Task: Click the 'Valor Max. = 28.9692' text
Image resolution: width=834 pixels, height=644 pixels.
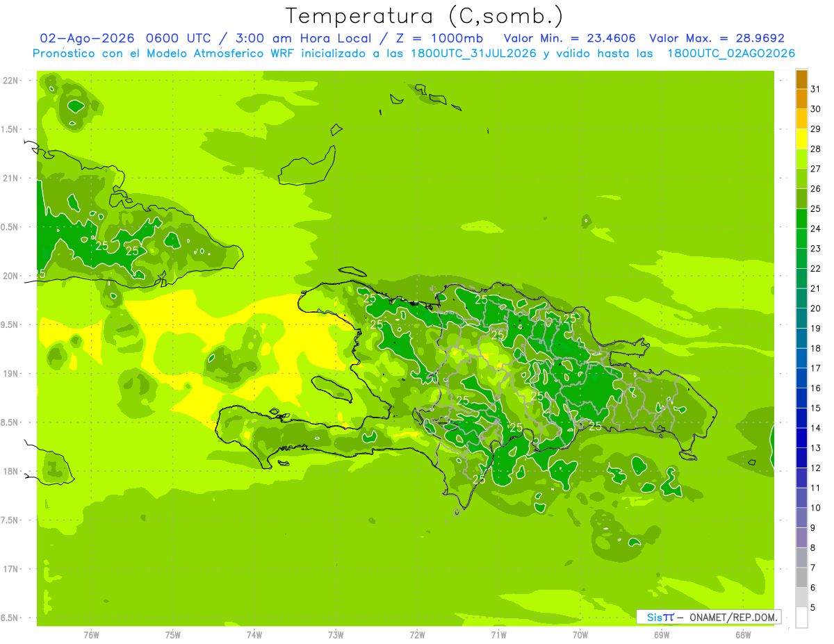Action: [717, 38]
